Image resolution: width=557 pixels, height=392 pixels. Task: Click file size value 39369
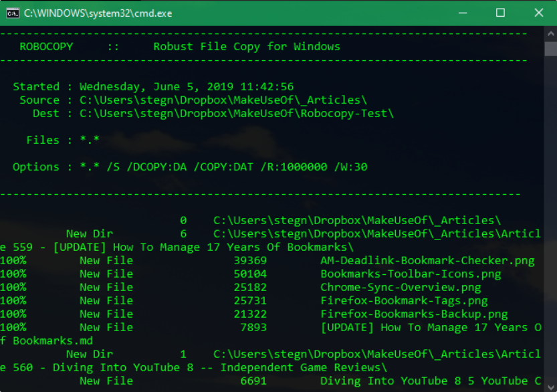coord(250,260)
